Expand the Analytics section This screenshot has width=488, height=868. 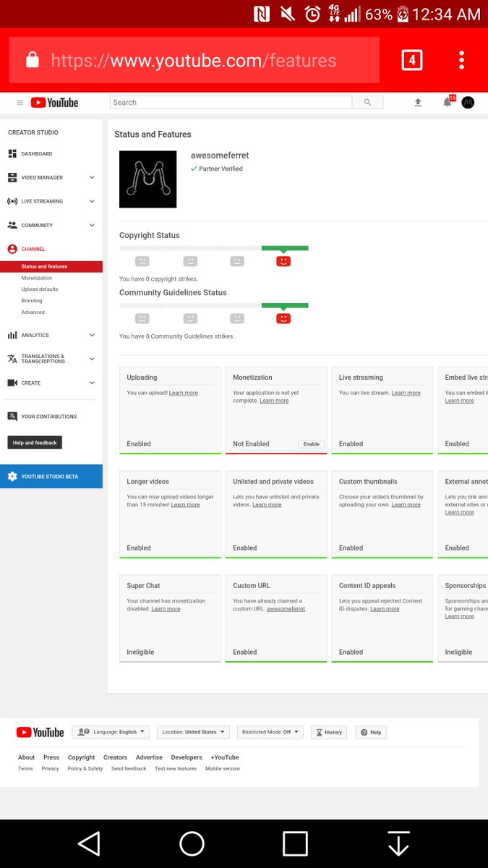(x=92, y=335)
